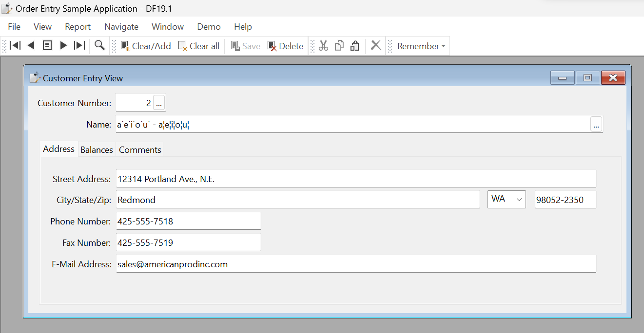Open the Name field ellipsis lookup button

coord(596,125)
